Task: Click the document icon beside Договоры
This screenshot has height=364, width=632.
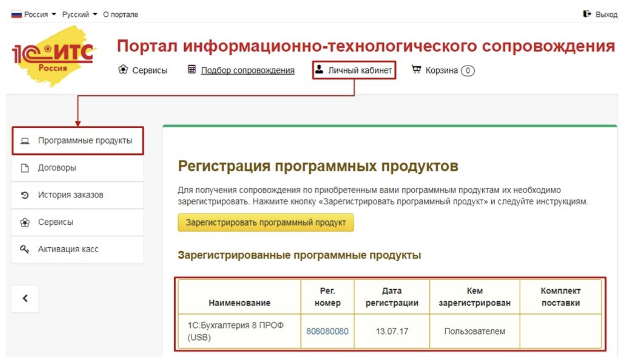Action: [x=25, y=169]
